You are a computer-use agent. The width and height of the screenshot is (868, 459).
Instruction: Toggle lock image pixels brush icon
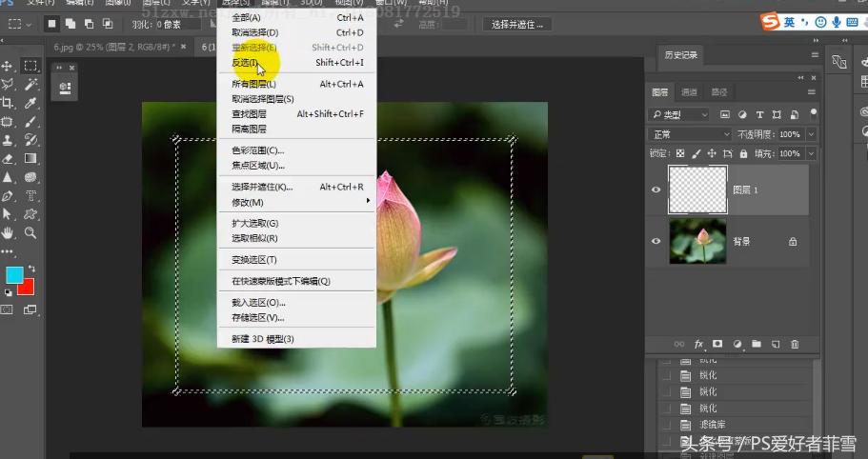[x=696, y=153]
